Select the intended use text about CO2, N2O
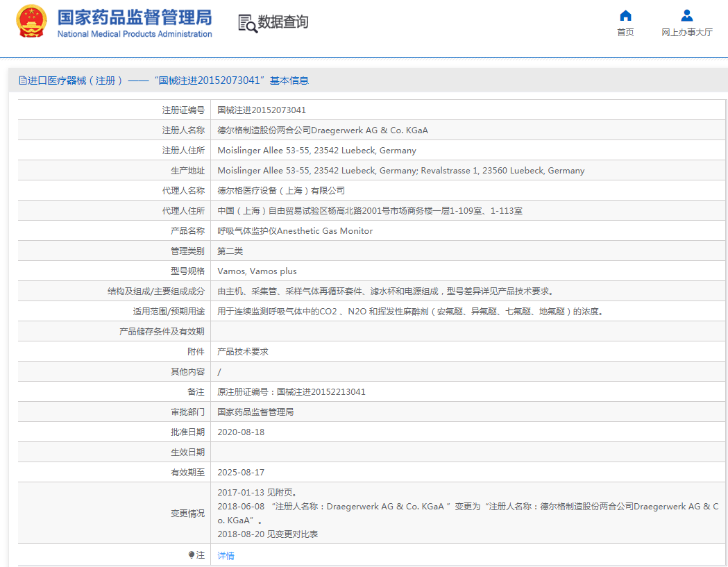The image size is (728, 567). coord(411,311)
